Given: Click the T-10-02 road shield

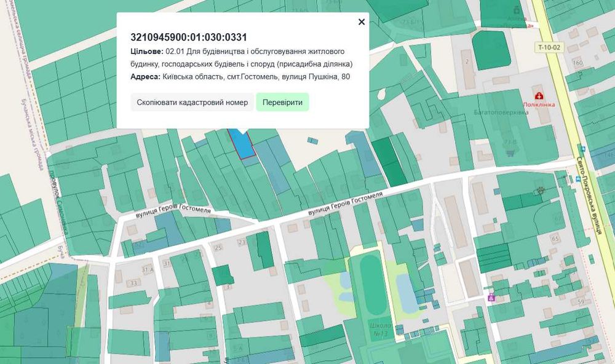Looking at the screenshot, I should pyautogui.click(x=549, y=47).
